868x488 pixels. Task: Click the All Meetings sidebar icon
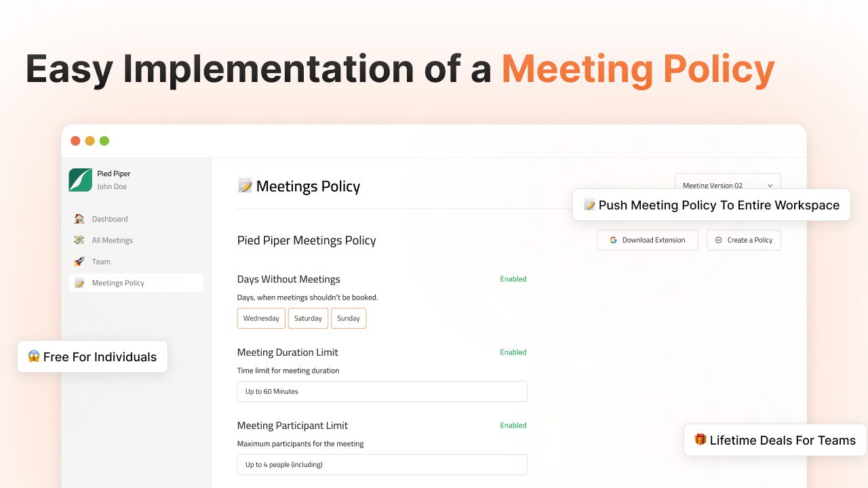coord(79,240)
